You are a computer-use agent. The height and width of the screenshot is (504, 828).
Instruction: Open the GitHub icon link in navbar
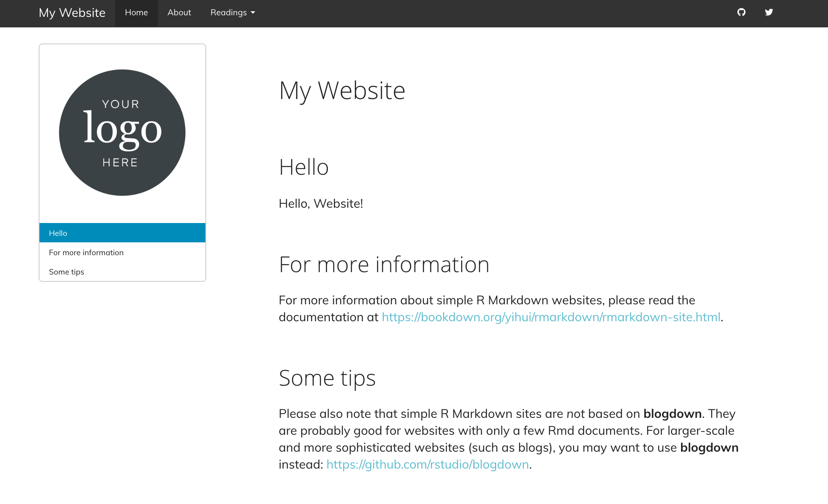[x=741, y=12]
